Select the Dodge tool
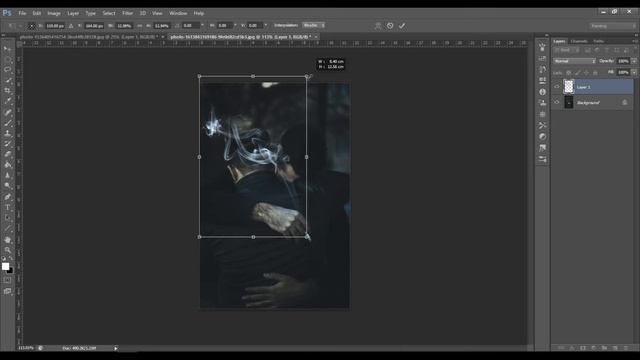 point(7,186)
